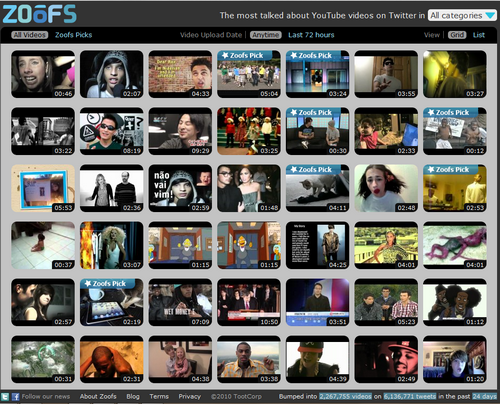Play the 02:57 video thumbnail

tap(43, 302)
